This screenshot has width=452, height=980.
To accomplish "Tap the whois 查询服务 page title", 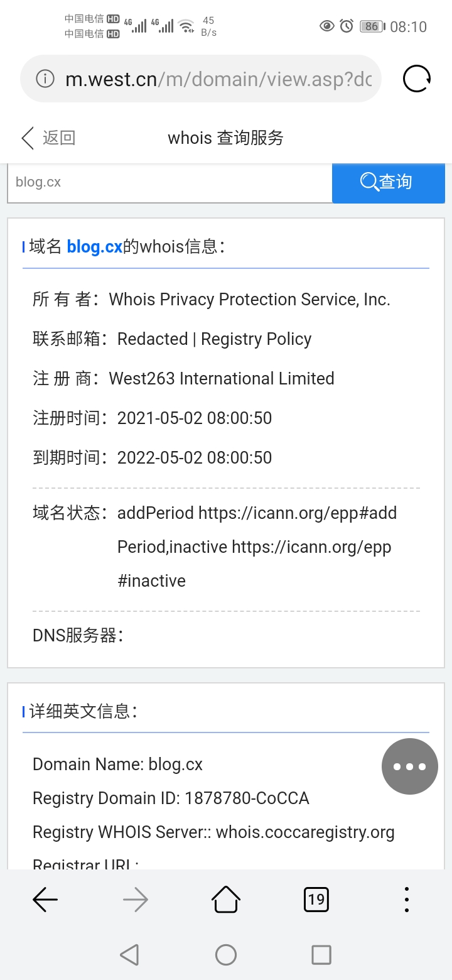I will (226, 138).
